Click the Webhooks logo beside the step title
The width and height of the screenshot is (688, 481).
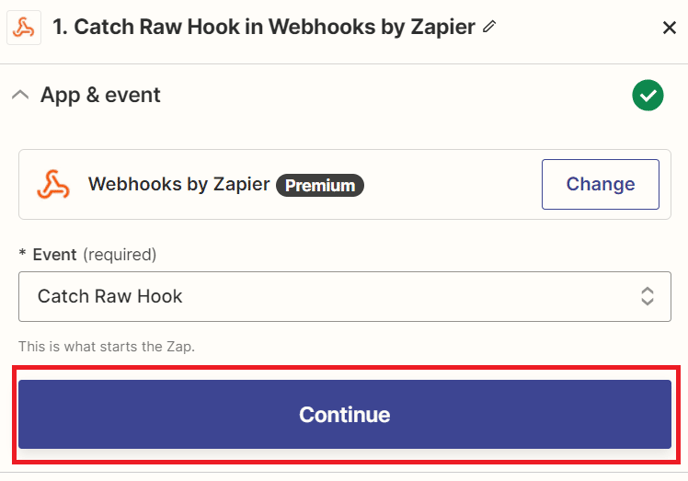[24, 28]
